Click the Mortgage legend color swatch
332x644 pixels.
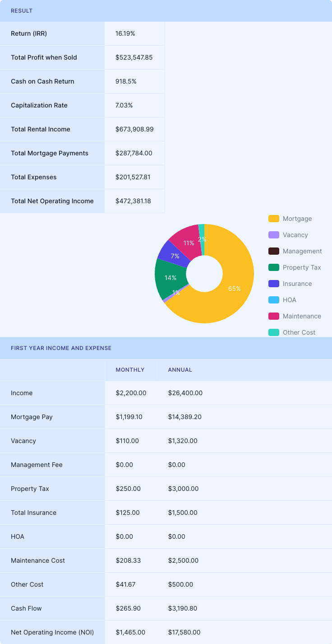pos(274,219)
